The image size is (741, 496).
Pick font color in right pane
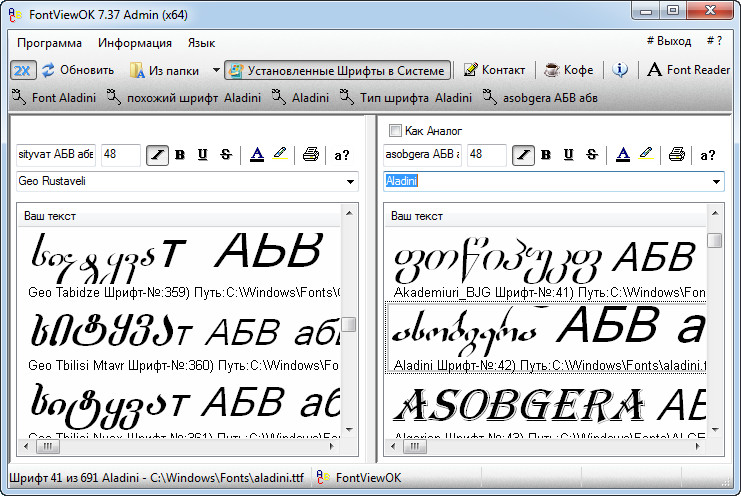pyautogui.click(x=623, y=154)
